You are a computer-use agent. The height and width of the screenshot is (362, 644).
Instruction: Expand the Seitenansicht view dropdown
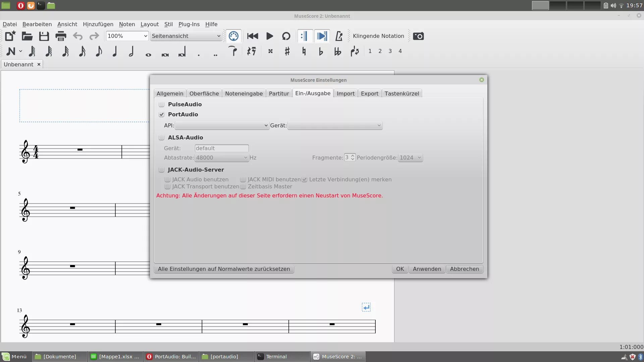point(186,36)
